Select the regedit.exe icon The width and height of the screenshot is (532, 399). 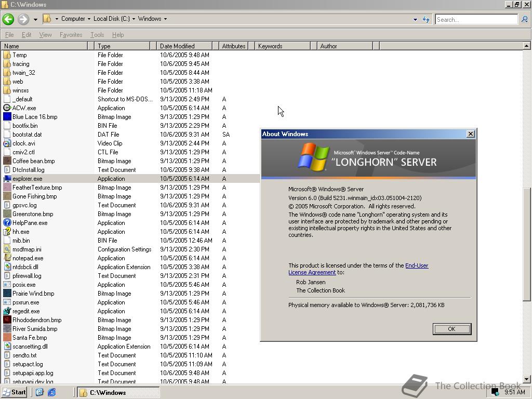[x=7, y=311]
